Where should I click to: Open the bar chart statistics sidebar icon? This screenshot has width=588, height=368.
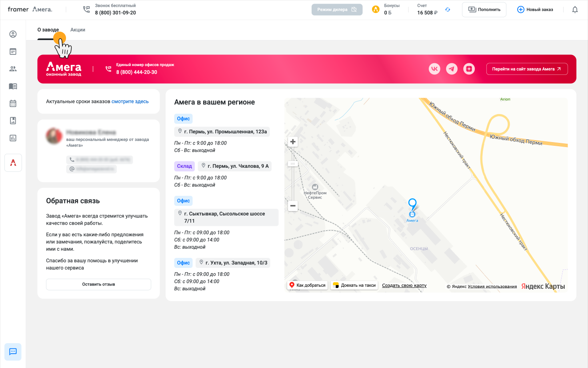[x=13, y=138]
